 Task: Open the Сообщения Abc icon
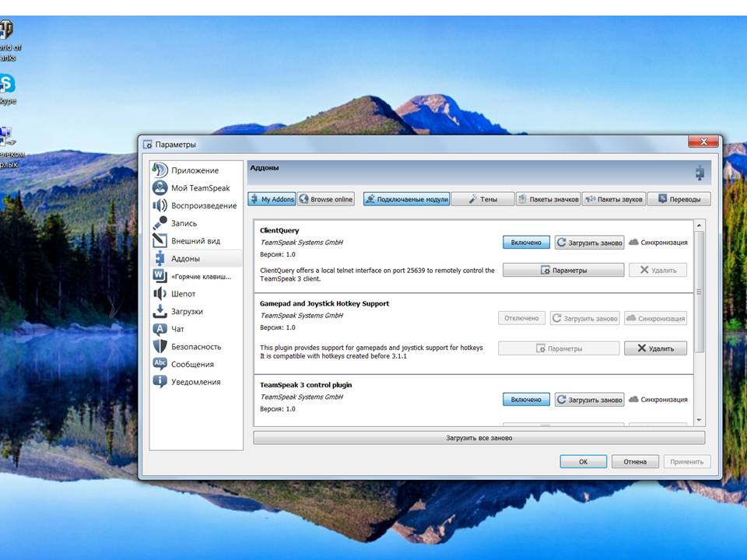click(x=160, y=364)
